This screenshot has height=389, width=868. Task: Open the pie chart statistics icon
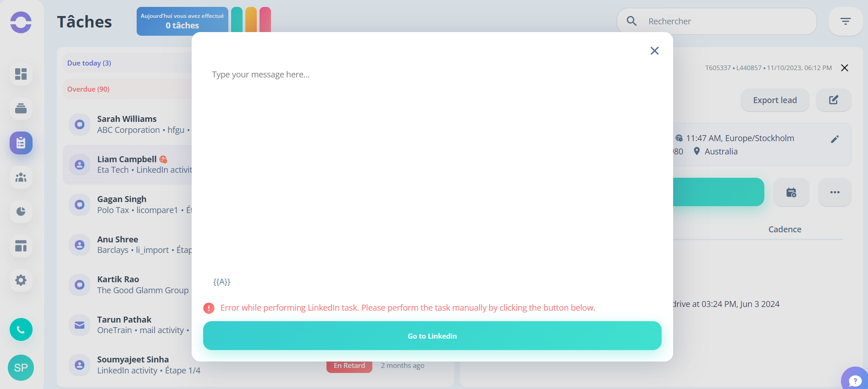tap(21, 212)
